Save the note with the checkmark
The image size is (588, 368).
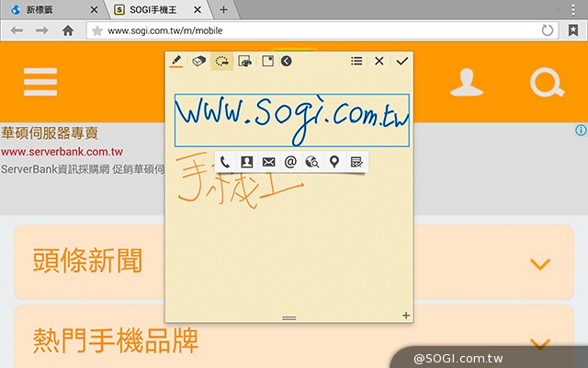point(401,62)
